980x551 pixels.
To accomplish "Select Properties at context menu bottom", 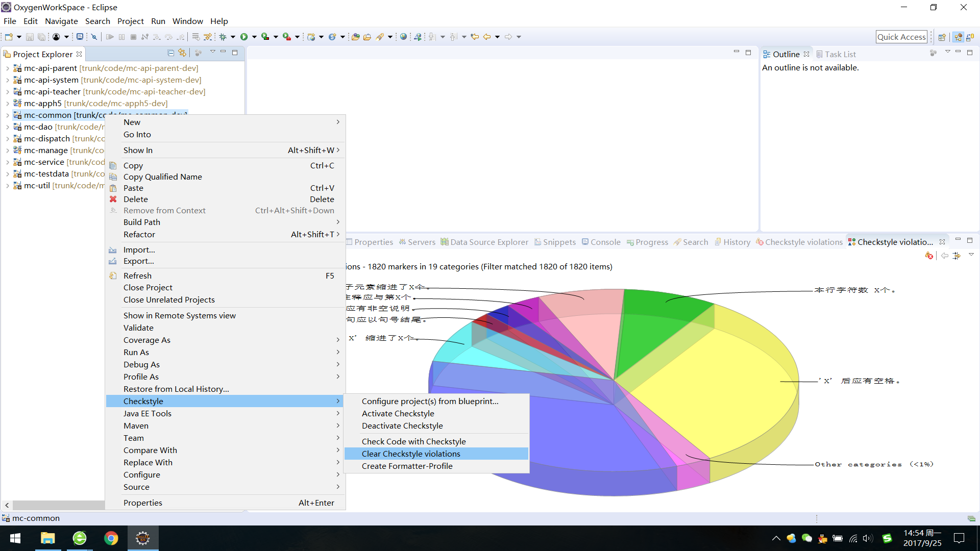I will tap(225, 503).
